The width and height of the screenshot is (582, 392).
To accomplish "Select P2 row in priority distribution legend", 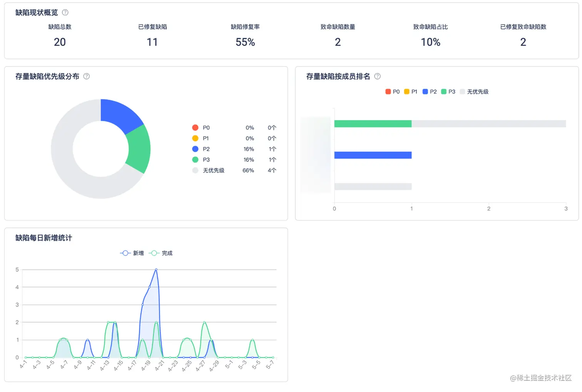I will 234,149.
